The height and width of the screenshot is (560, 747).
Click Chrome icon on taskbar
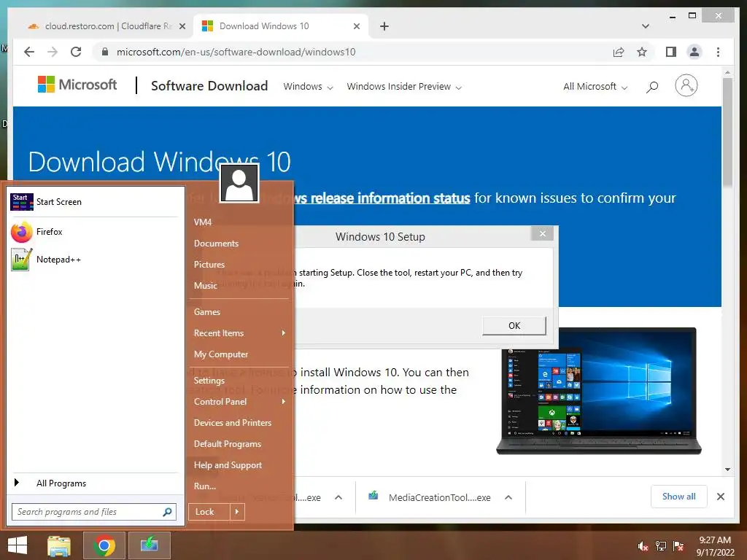[104, 545]
